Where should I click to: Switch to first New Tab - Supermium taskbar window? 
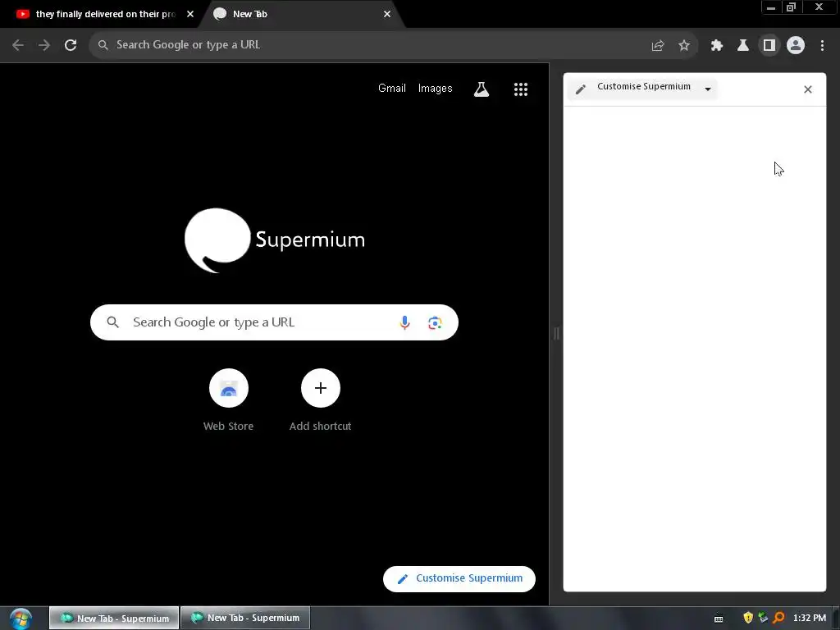114,618
